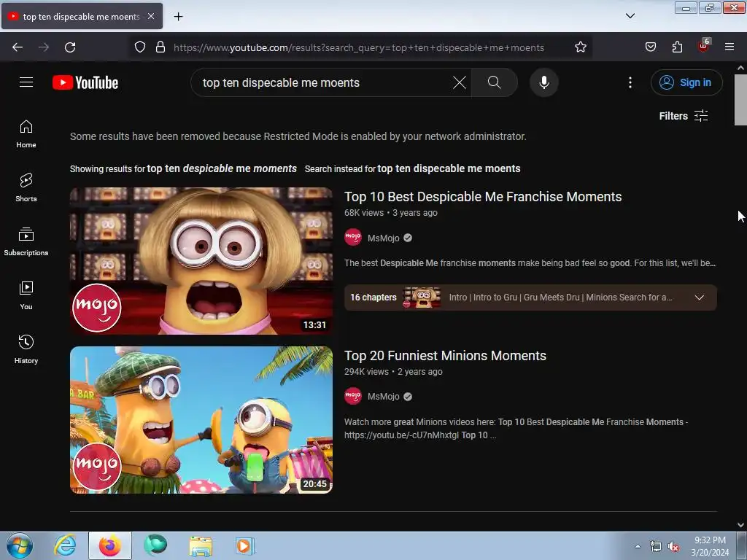Click 'top ten despicable me moments' corrected link
The height and width of the screenshot is (560, 747).
point(222,168)
